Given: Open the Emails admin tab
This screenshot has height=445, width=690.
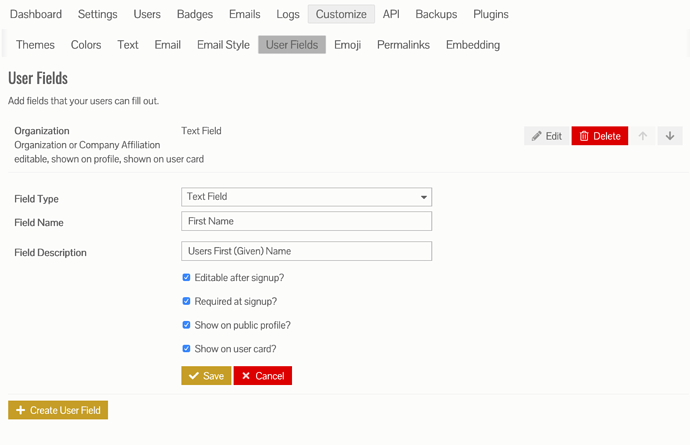Looking at the screenshot, I should 245,14.
